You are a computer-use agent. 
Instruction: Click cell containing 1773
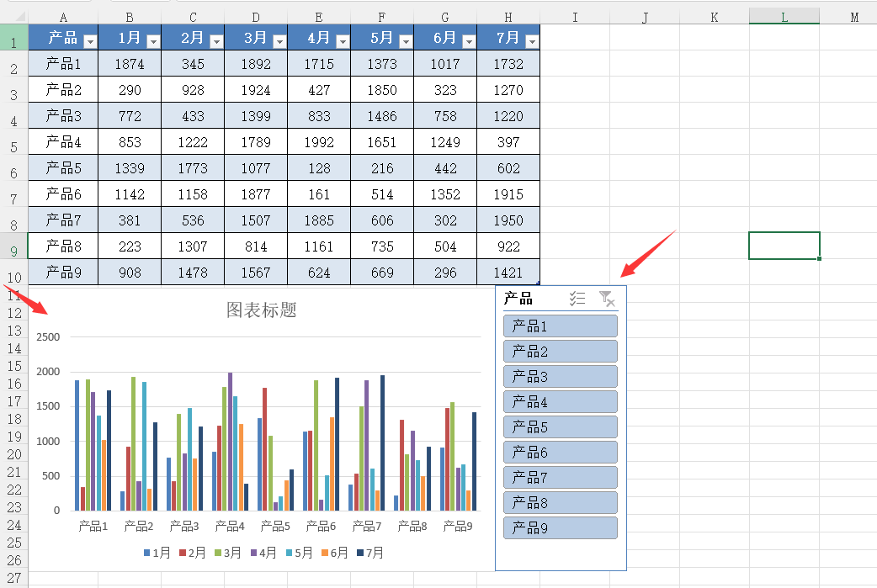click(x=193, y=167)
